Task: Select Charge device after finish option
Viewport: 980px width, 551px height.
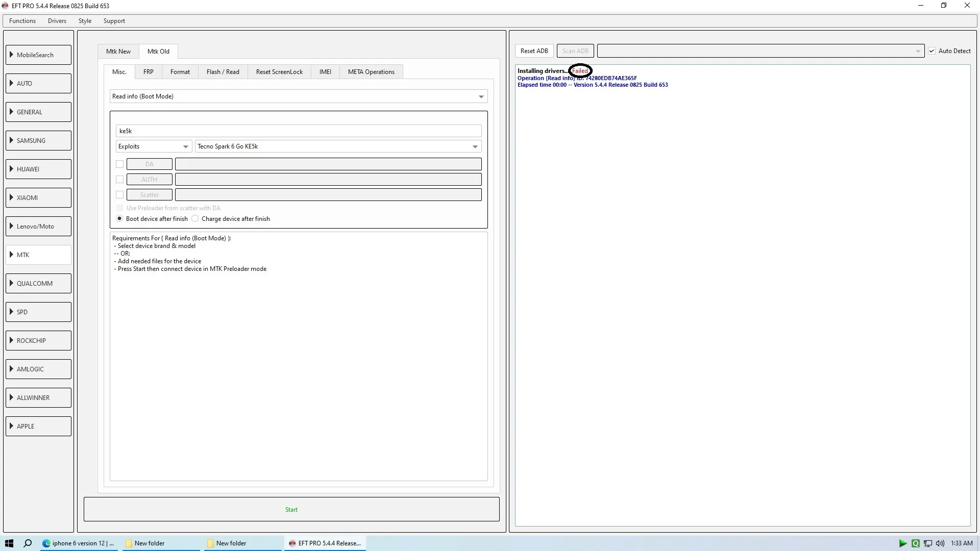Action: pos(195,219)
